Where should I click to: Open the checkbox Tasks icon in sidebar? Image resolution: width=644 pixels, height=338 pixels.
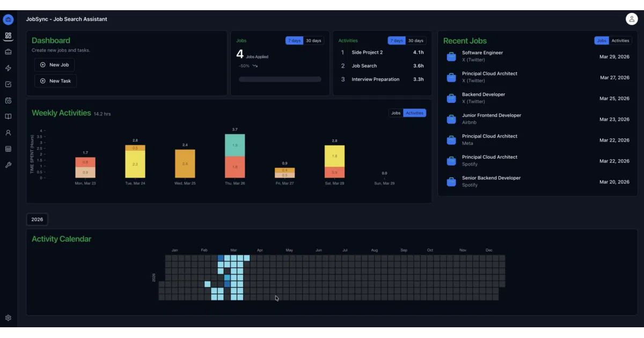click(8, 84)
